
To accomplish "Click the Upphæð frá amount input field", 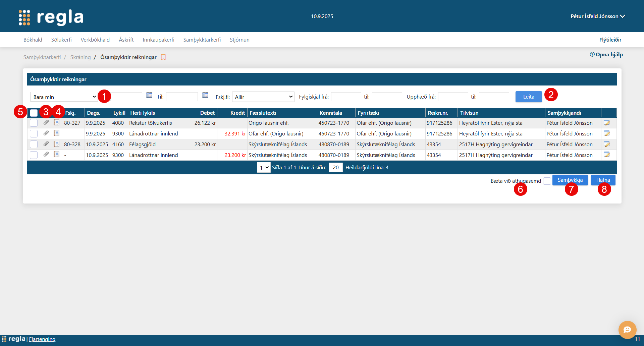I will click(x=453, y=97).
